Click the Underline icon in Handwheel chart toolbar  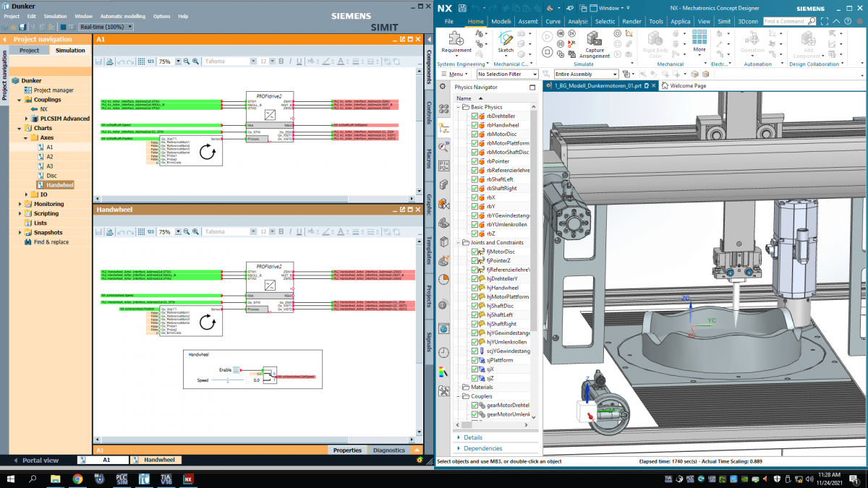tap(299, 232)
